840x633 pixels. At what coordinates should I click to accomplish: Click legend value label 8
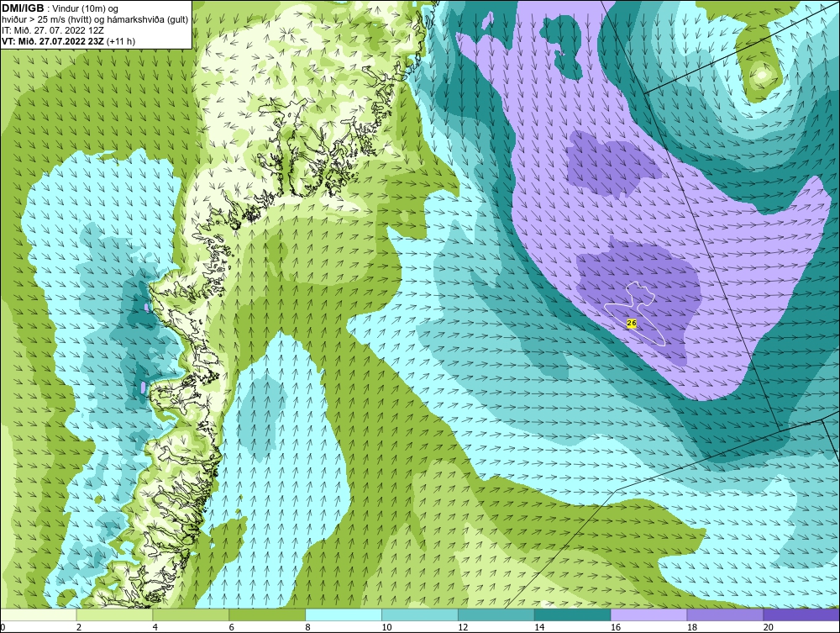click(x=308, y=627)
